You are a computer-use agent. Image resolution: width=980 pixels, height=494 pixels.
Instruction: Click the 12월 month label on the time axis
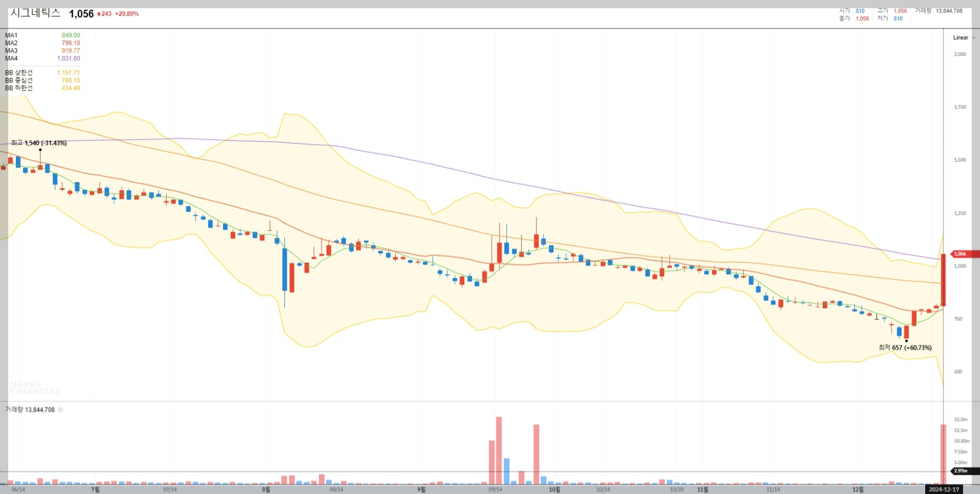(858, 490)
